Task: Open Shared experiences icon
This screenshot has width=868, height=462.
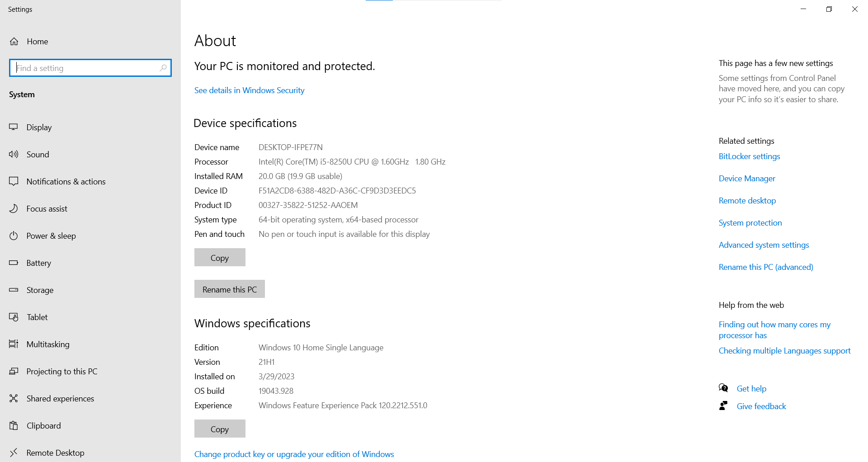Action: pyautogui.click(x=14, y=398)
